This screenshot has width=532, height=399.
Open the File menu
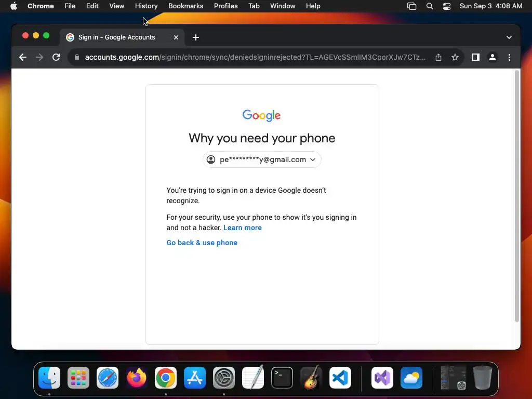[70, 6]
